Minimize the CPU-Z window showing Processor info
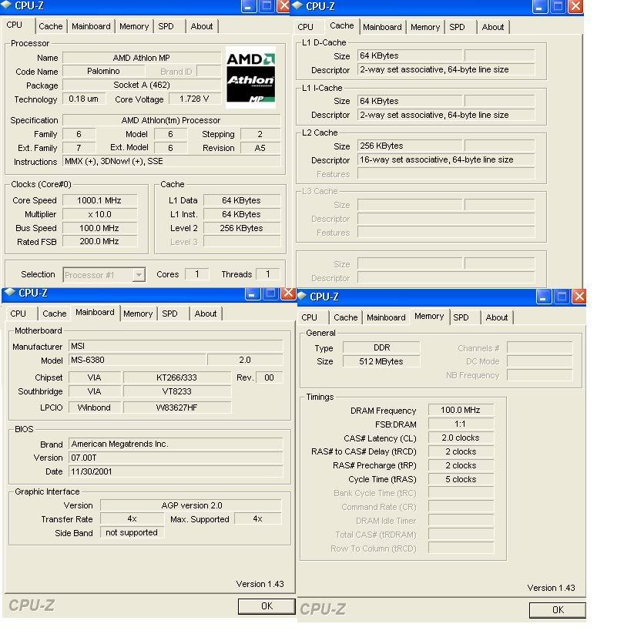 (249, 7)
